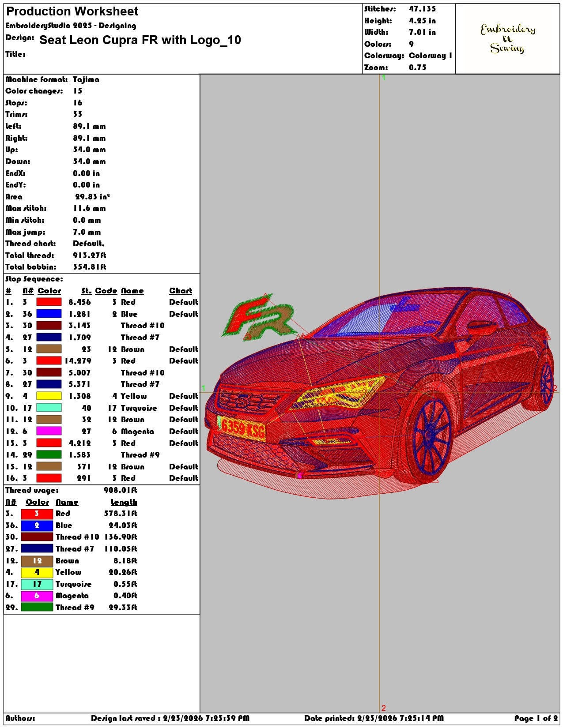
Task: Click the 'Date printed' timestamp in footer
Action: click(x=374, y=718)
